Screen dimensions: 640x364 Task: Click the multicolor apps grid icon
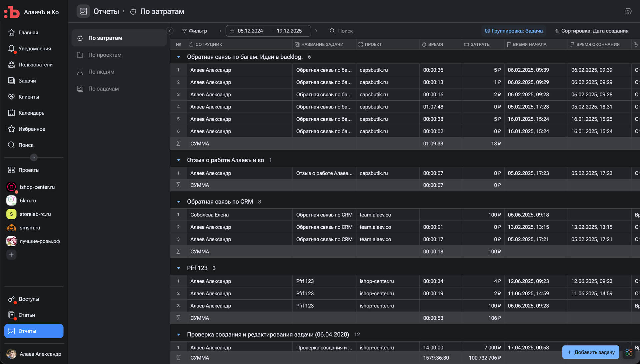coord(629,352)
